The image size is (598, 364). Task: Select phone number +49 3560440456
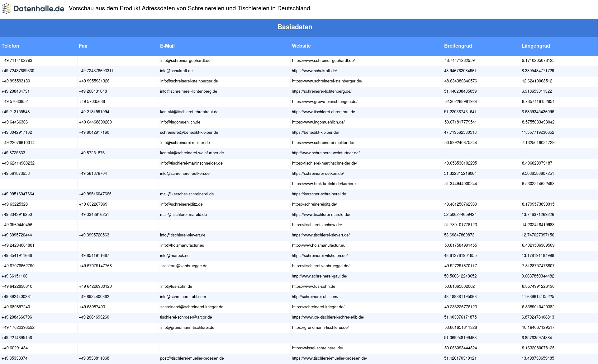(x=17, y=225)
